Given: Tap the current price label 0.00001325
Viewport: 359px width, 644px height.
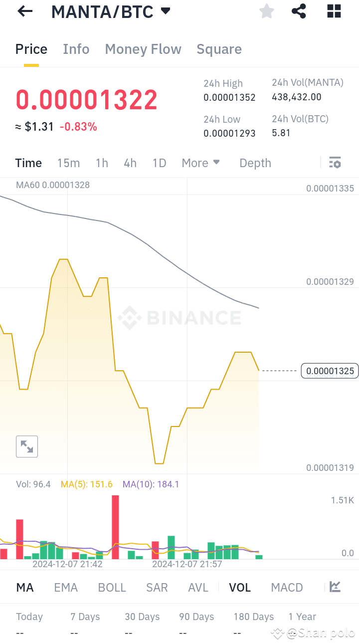Looking at the screenshot, I should [x=330, y=371].
